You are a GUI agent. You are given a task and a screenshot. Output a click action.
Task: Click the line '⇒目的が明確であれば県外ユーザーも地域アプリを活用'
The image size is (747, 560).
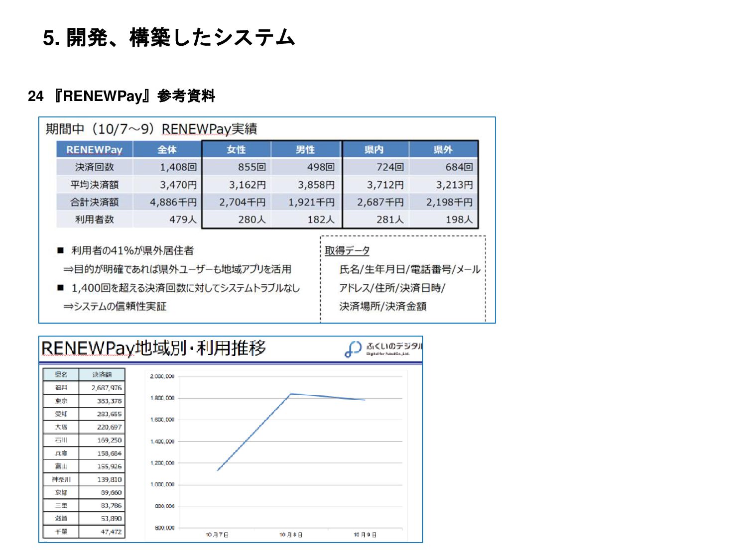click(x=177, y=269)
